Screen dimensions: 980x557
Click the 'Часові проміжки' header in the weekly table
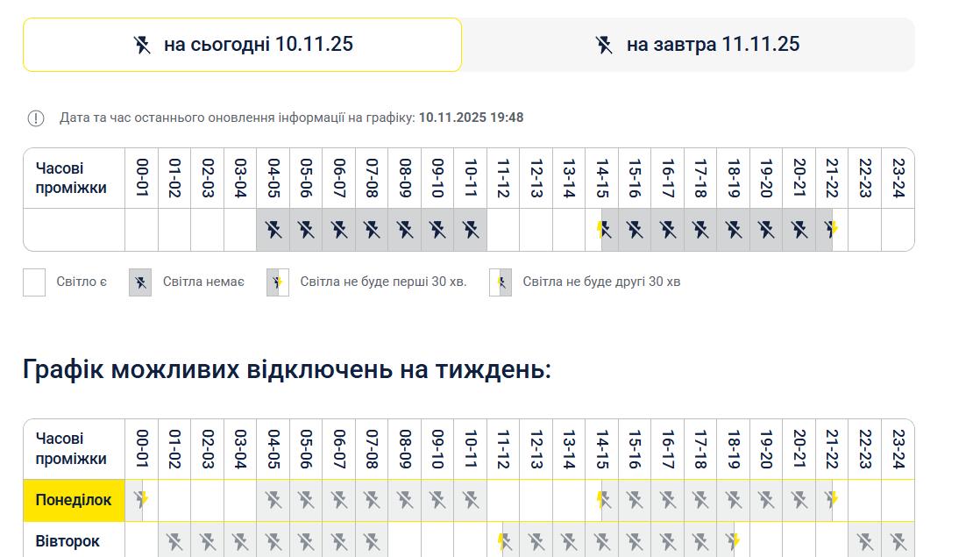[71, 449]
